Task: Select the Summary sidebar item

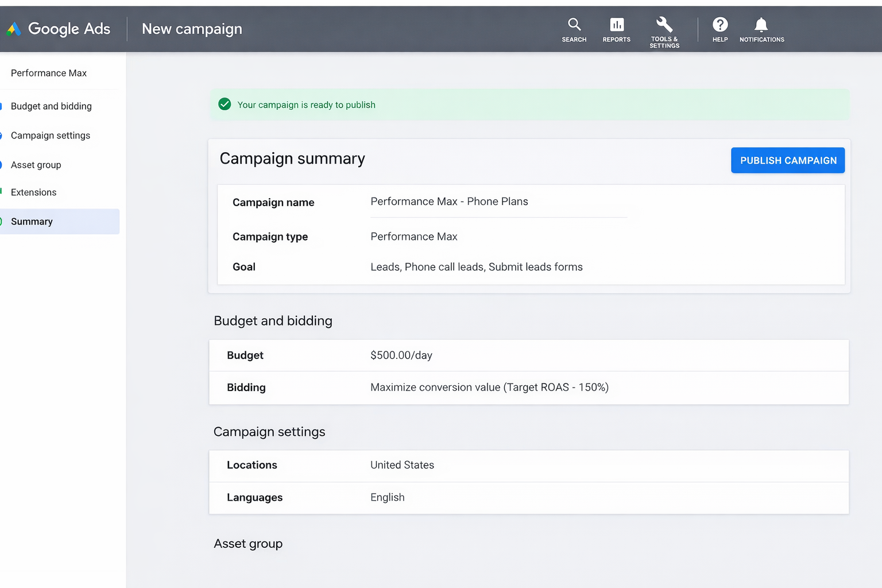Action: pos(32,222)
